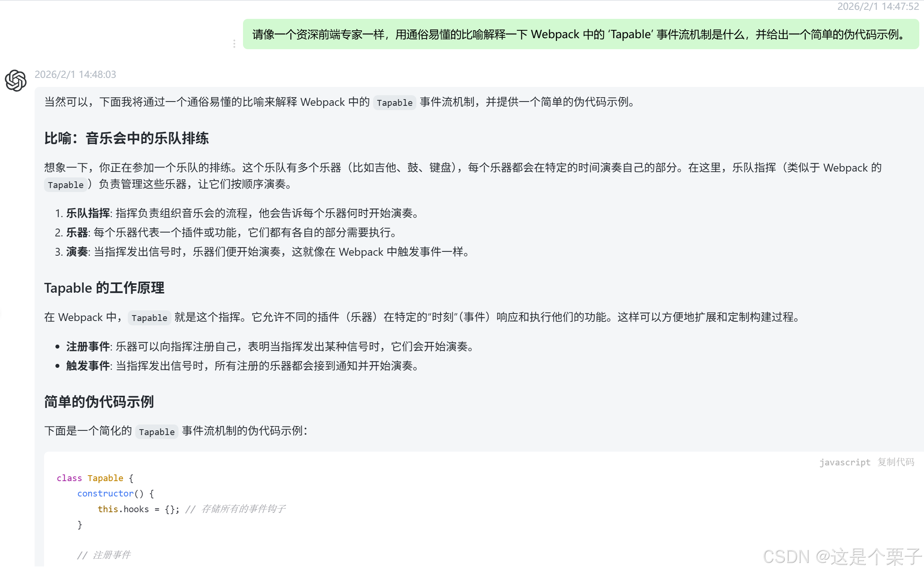The height and width of the screenshot is (572, 924).
Task: Click the Tapable code tag after 下面是一个简化的
Action: (x=156, y=432)
